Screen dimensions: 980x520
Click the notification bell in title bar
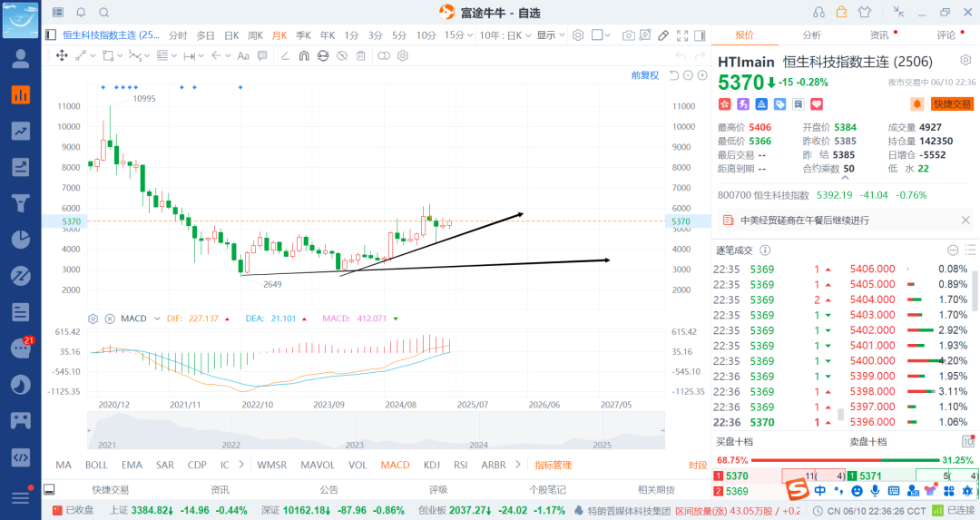81,13
